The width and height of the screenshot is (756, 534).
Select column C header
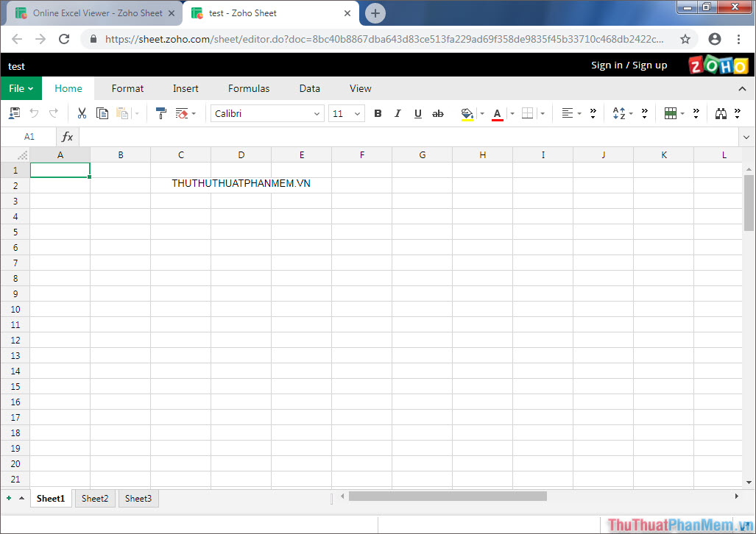(x=181, y=154)
